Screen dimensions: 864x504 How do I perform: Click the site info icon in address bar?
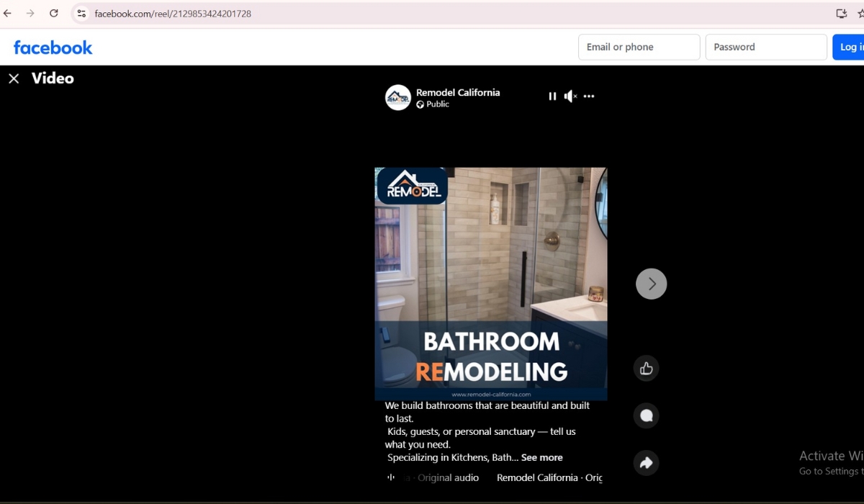81,14
